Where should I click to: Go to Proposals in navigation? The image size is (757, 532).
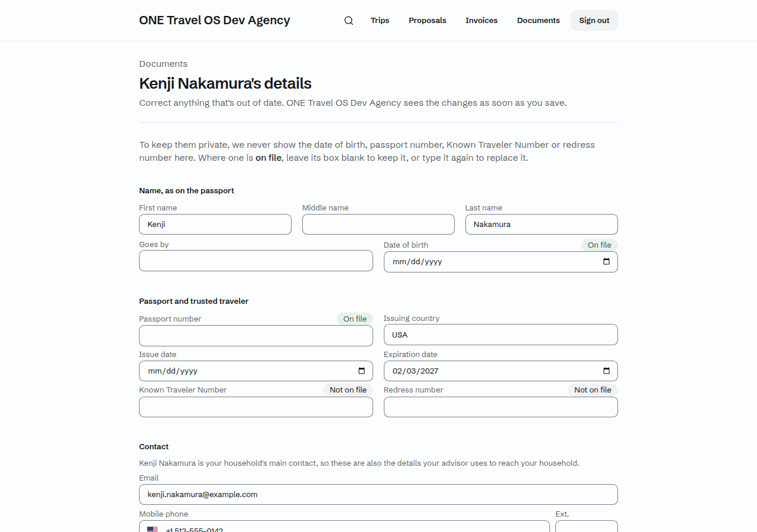pyautogui.click(x=428, y=21)
